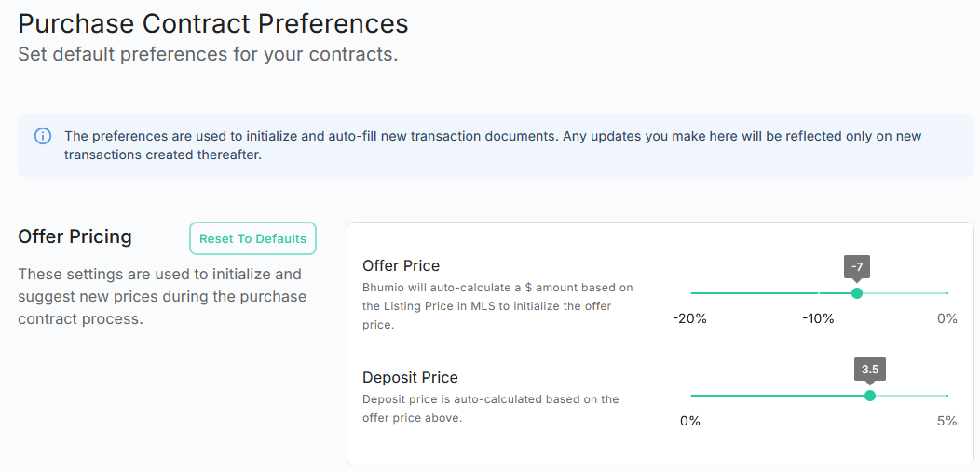The image size is (980, 472).
Task: Click the preferences info banner message text
Action: 492,145
